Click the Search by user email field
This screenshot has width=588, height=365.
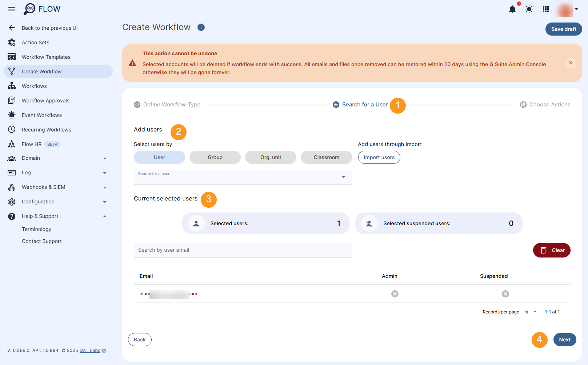click(243, 250)
